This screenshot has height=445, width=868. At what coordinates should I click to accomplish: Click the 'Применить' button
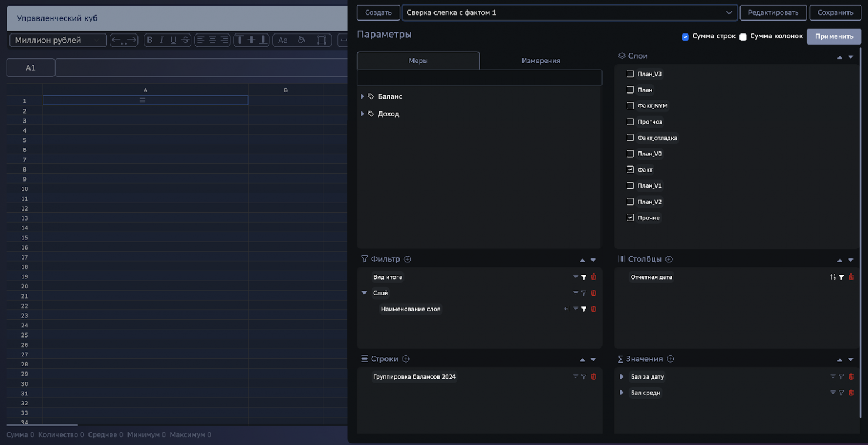834,36
